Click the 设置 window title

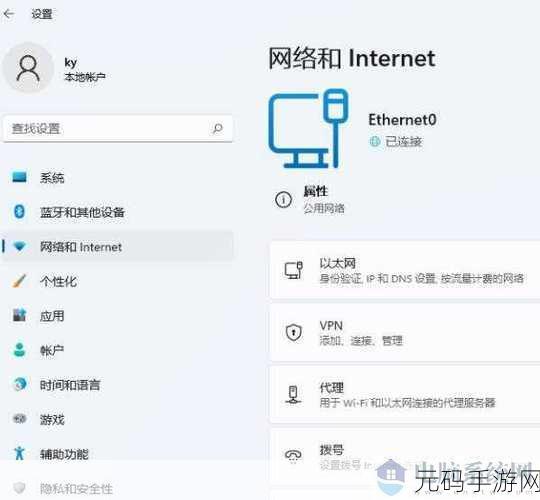[42, 14]
